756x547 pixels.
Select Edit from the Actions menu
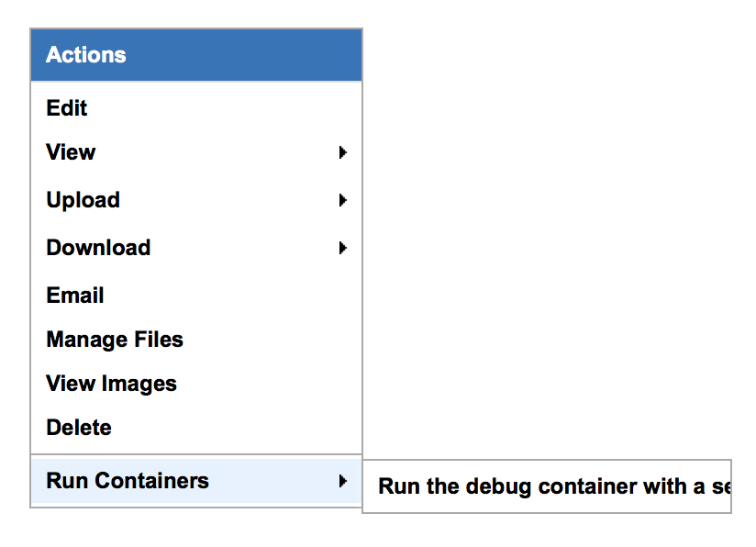click(x=67, y=108)
